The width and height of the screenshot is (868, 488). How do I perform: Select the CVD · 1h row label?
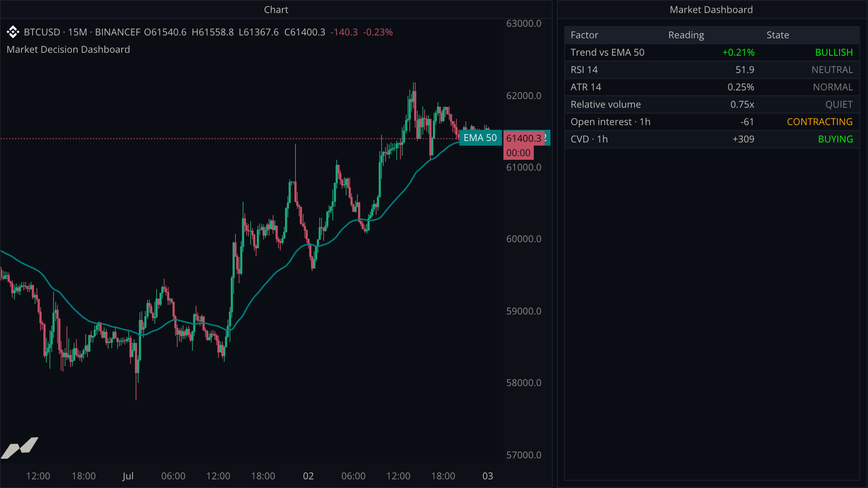(x=589, y=139)
